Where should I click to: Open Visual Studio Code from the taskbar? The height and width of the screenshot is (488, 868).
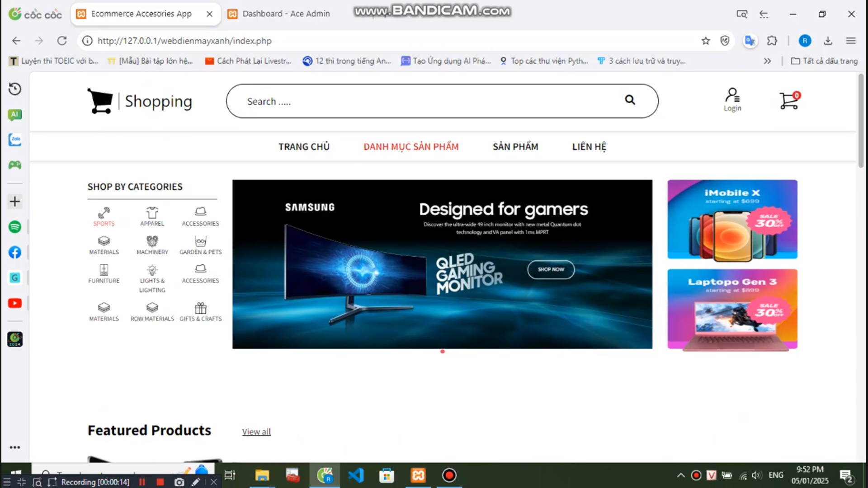(356, 475)
